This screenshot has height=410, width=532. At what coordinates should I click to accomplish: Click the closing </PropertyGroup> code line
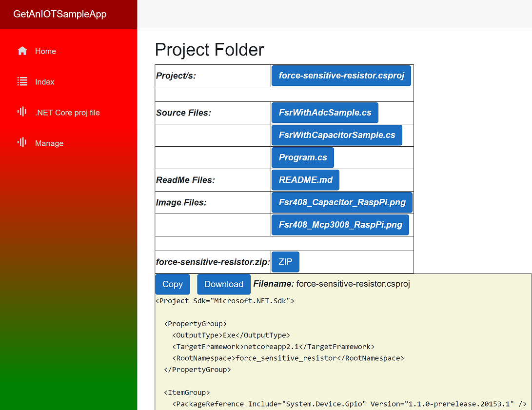(197, 370)
